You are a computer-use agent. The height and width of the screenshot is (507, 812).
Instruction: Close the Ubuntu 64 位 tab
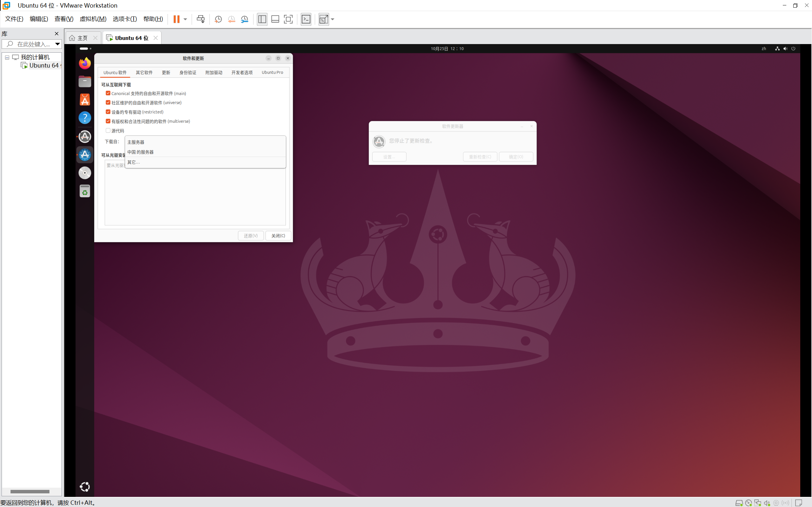point(155,38)
